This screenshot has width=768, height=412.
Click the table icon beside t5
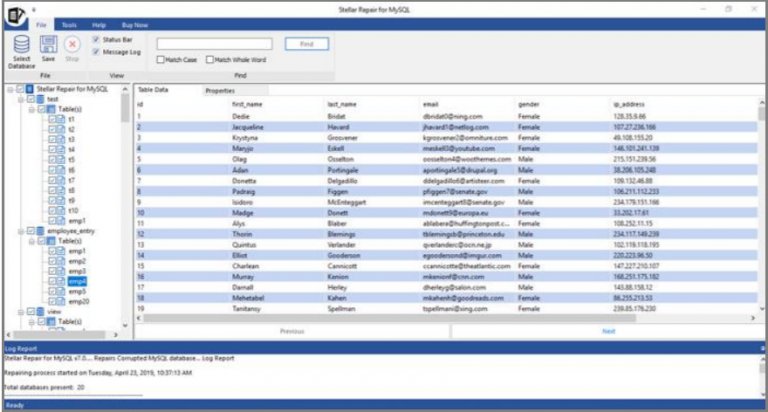tap(61, 160)
